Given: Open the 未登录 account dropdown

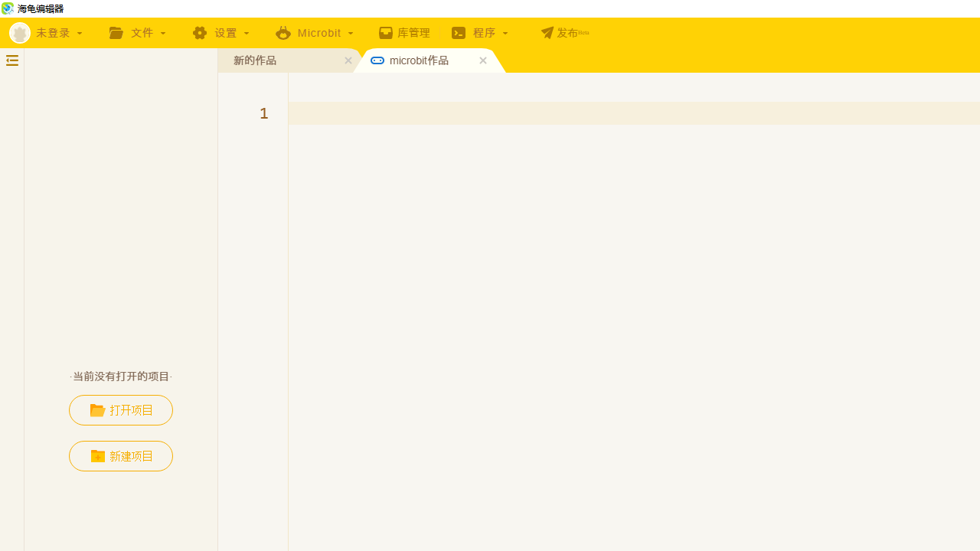Looking at the screenshot, I should 57,33.
